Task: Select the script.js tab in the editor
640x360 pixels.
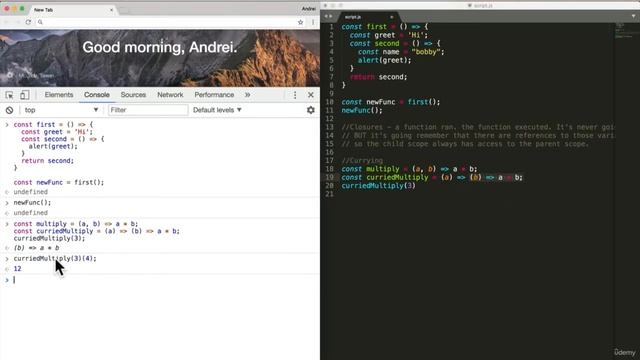Action: coord(367,17)
